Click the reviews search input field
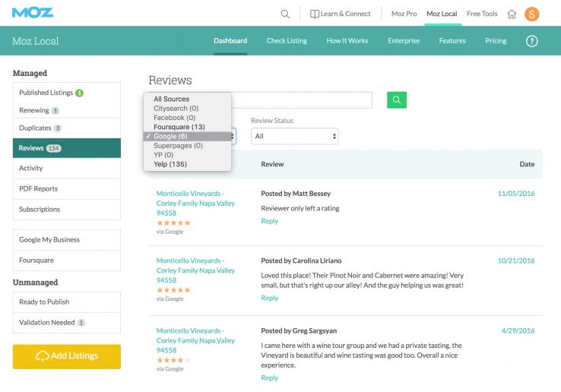Image resolution: width=561 pixels, height=392 pixels. coord(301,100)
